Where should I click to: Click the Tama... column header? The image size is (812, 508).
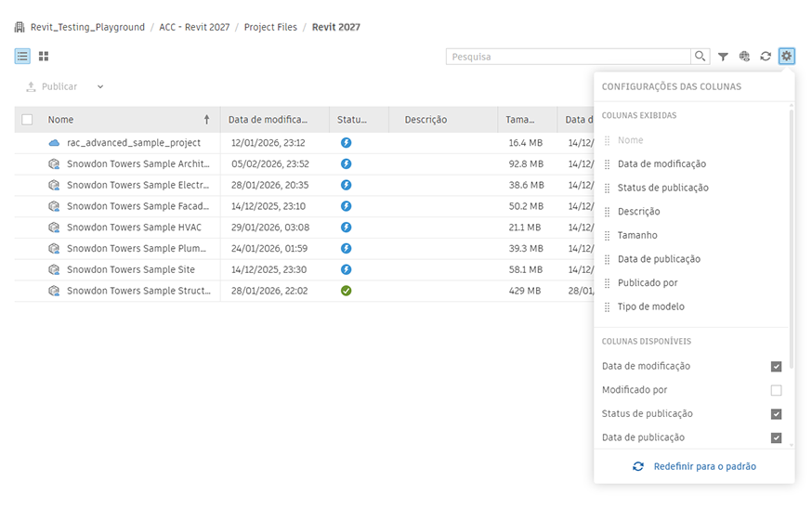click(x=520, y=120)
